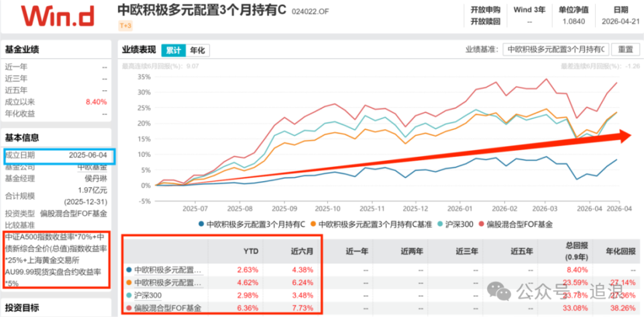
Task: Click the 2.63% YTD value
Action: (x=249, y=270)
